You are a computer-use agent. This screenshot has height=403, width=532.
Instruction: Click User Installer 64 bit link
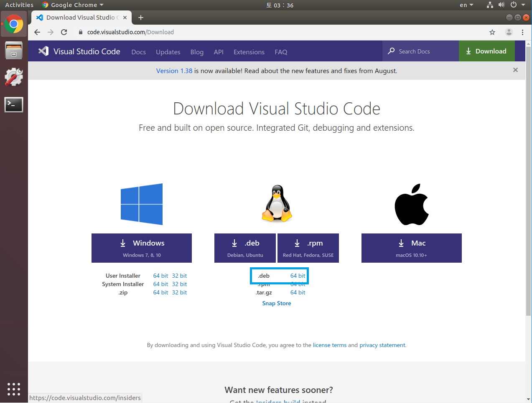click(x=160, y=276)
